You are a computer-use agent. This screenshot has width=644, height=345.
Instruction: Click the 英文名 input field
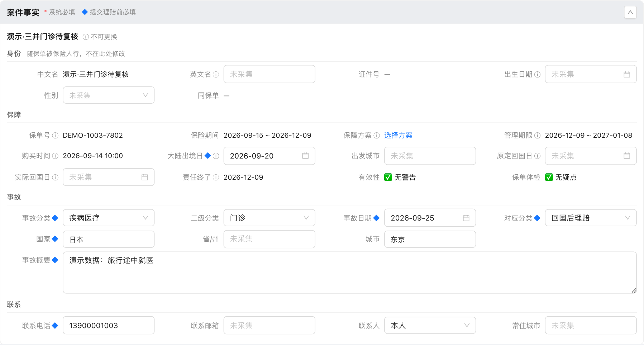coord(269,74)
